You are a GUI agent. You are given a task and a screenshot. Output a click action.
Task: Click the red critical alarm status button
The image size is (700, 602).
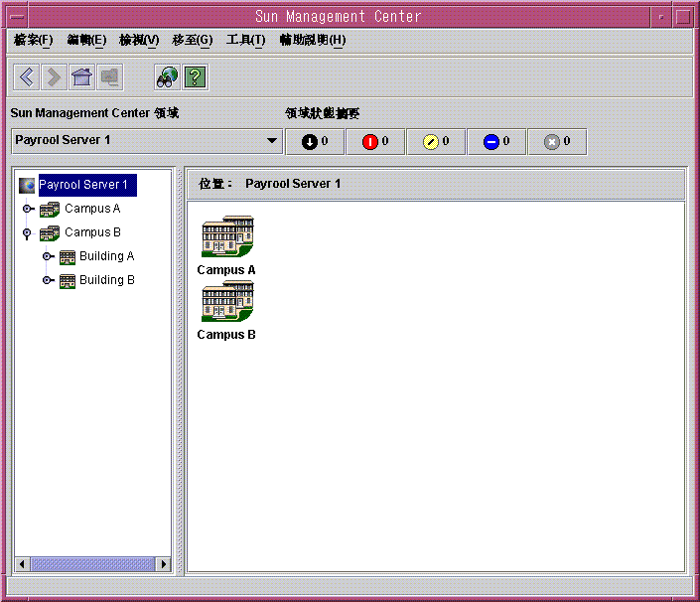tap(375, 142)
